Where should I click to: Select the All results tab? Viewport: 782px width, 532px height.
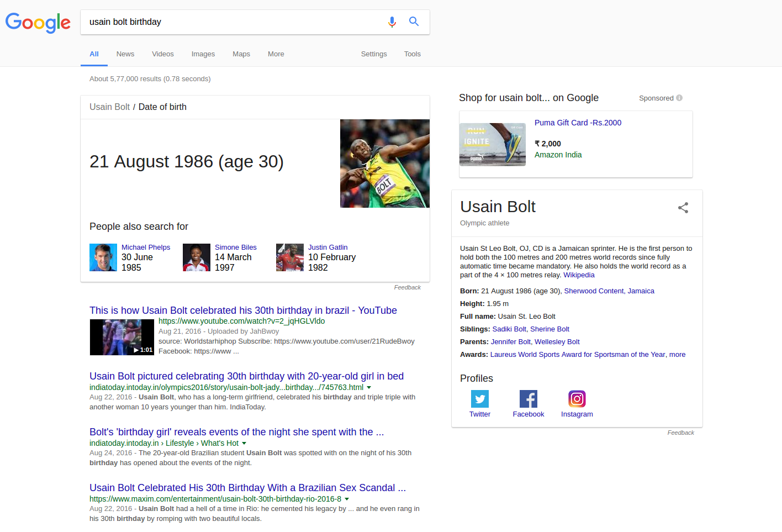(94, 54)
